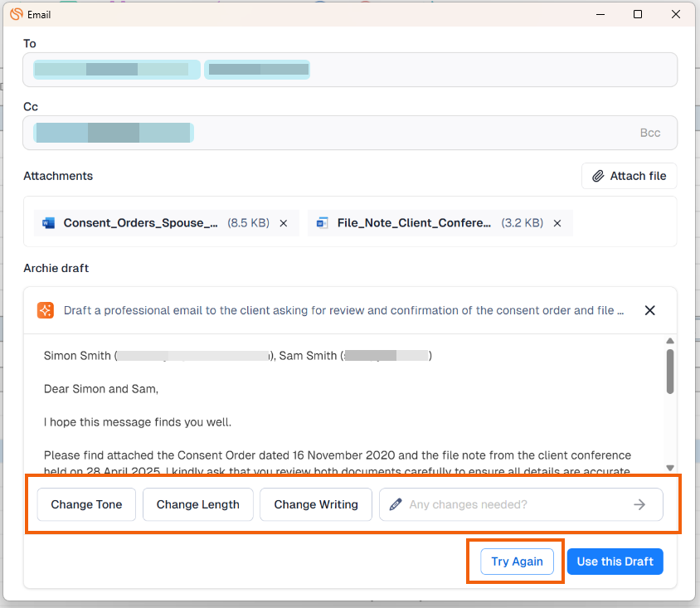Click into the Any changes needed field
700x608 pixels.
click(514, 504)
